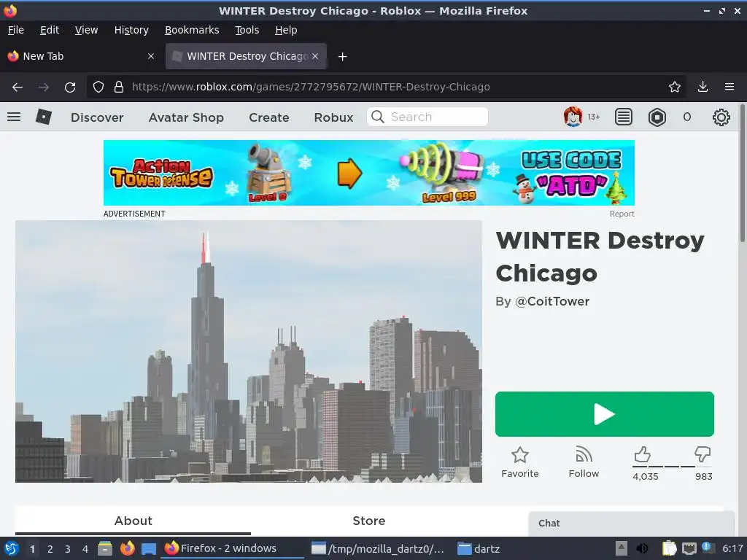Click the Roblox logo home icon
747x560 pixels.
(43, 117)
